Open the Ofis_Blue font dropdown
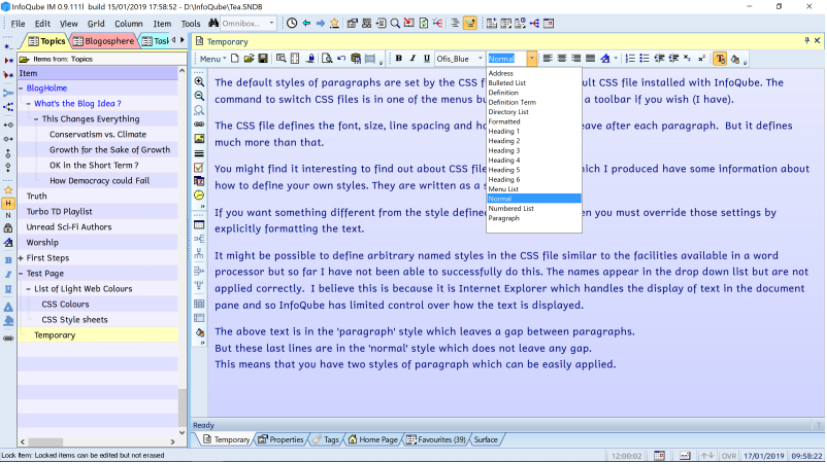Image resolution: width=827 pixels, height=465 pixels. tap(480, 59)
